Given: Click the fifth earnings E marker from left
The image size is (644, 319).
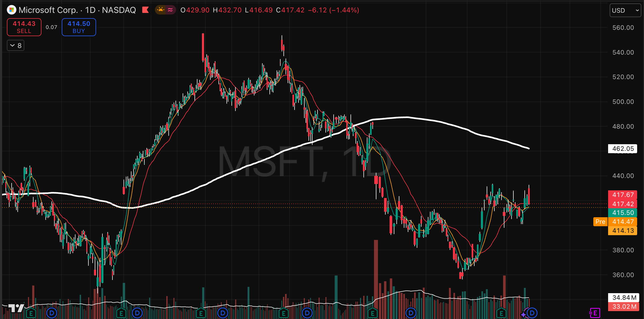Looking at the screenshot, I should 373,313.
